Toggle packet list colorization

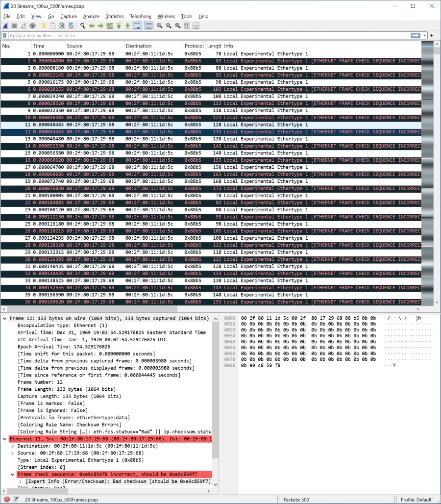click(x=148, y=25)
